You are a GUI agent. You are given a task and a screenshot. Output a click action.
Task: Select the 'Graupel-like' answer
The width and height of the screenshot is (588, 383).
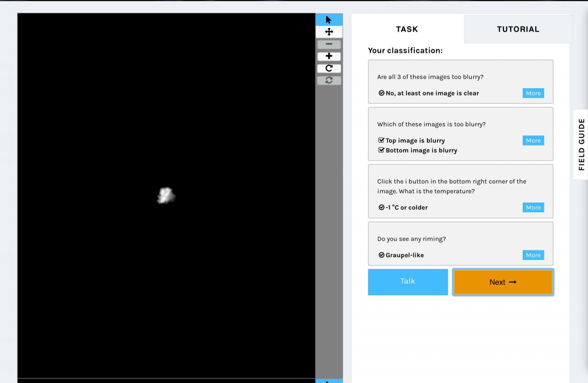tap(401, 255)
